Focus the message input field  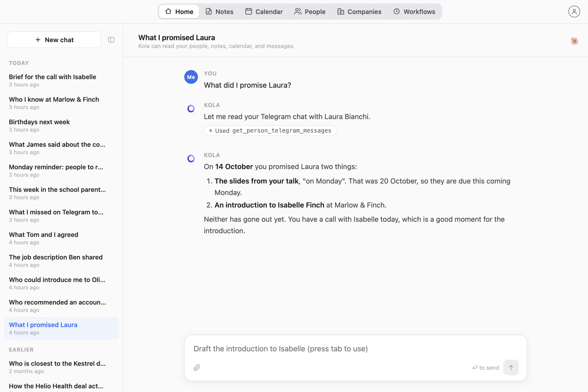pos(356,349)
